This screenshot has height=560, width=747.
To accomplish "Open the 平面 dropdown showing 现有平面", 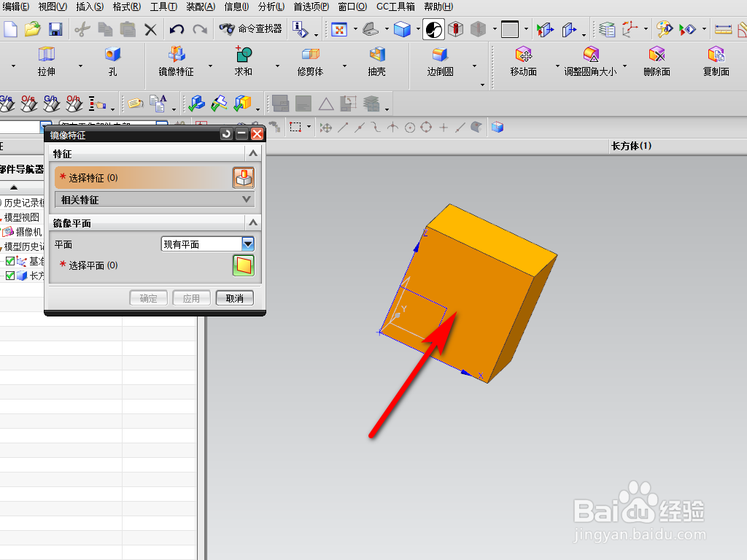I will click(247, 244).
